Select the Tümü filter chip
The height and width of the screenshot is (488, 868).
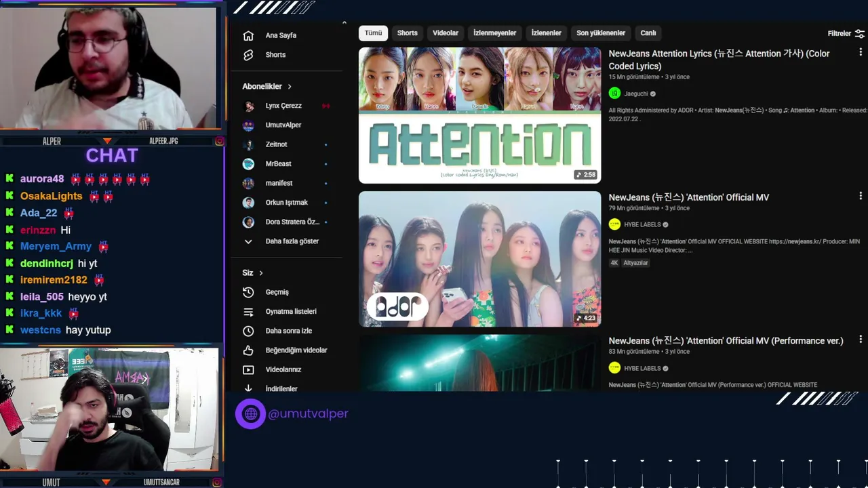pyautogui.click(x=373, y=33)
